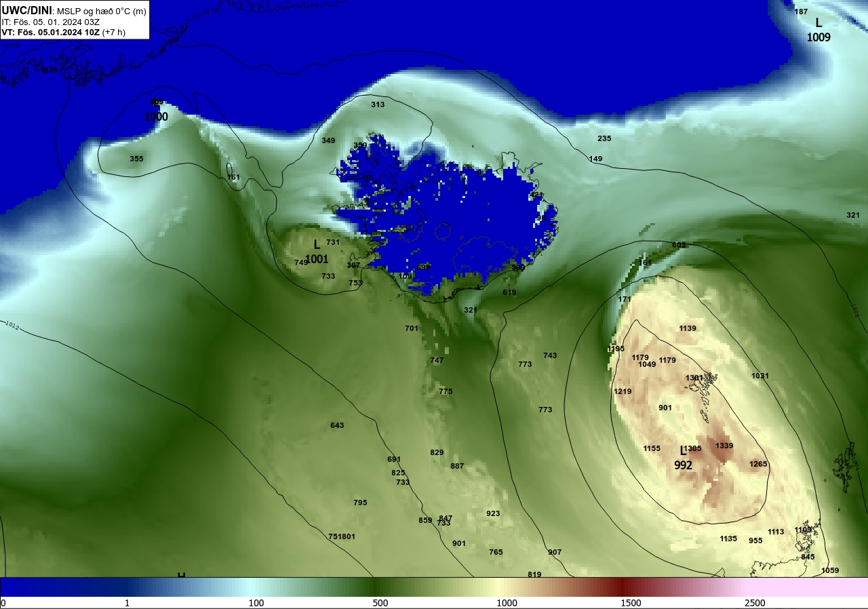Click the pressure value 1000 near Greenland
868x609 pixels.
156,117
